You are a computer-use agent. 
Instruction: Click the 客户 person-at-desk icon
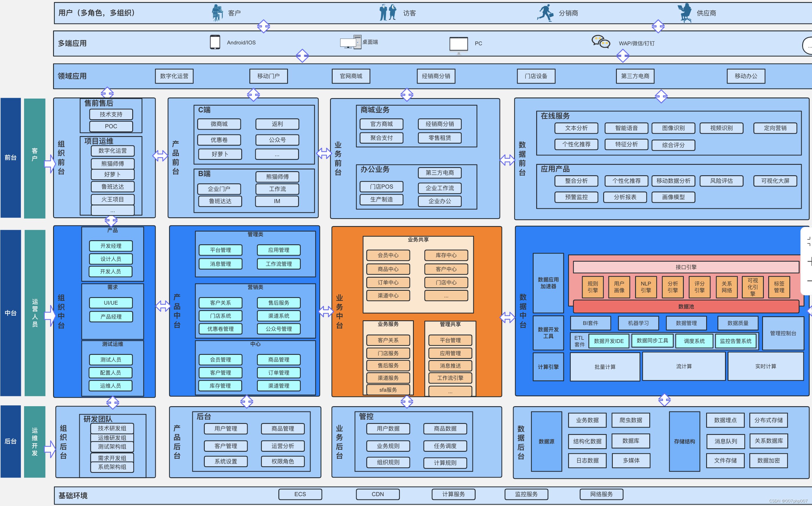[217, 13]
